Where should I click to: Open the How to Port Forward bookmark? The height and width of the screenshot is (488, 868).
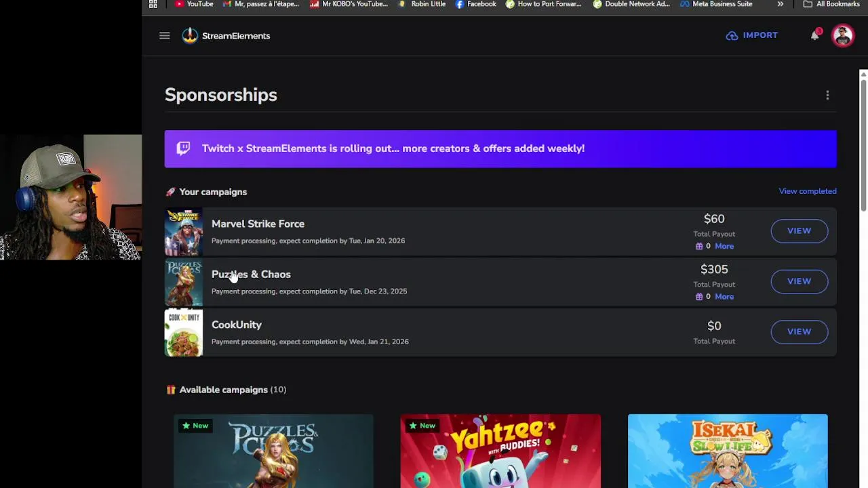pyautogui.click(x=543, y=4)
